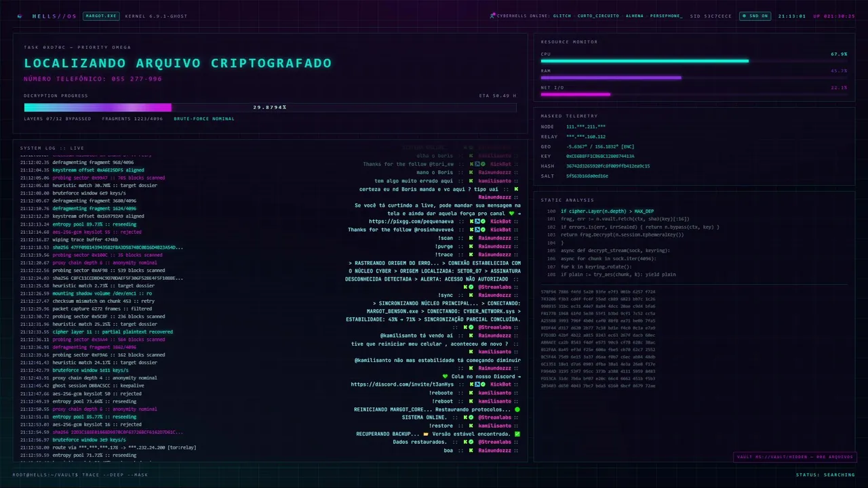Click the 'SID 53C7CECE' session label

(x=711, y=16)
